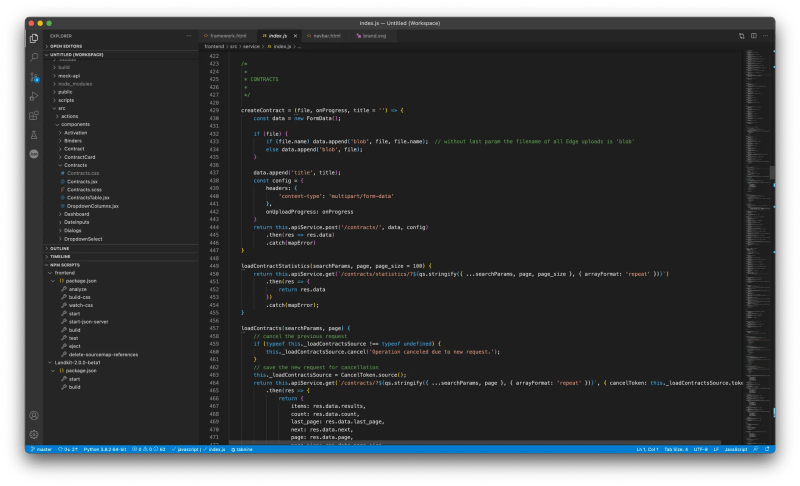
Task: Click the editor vertical scrollbar thumb
Action: (772, 173)
